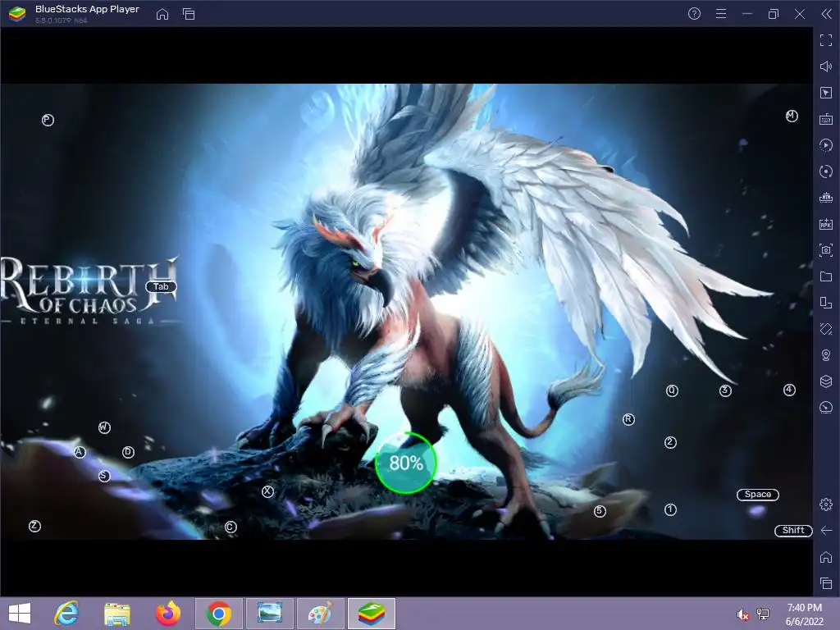
Task: Click the Tab key overlay on the game
Action: [x=161, y=287]
